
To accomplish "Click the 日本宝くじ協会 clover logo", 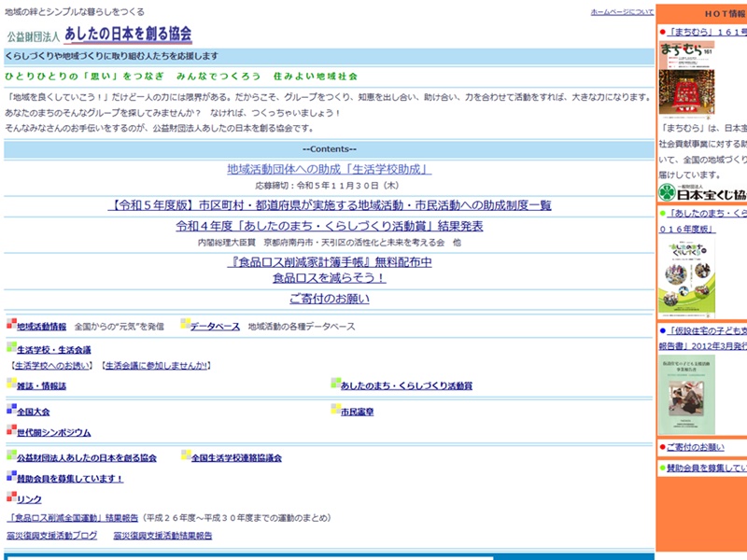I will tap(667, 192).
